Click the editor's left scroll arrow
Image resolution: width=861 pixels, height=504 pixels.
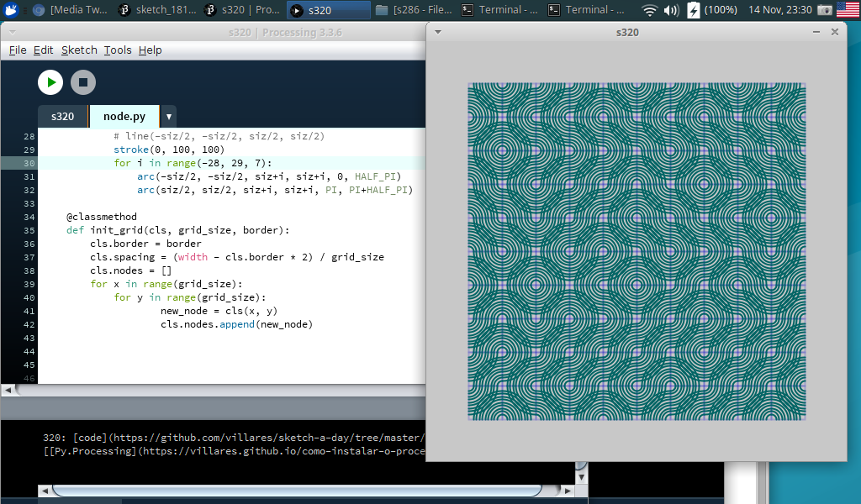click(x=8, y=390)
